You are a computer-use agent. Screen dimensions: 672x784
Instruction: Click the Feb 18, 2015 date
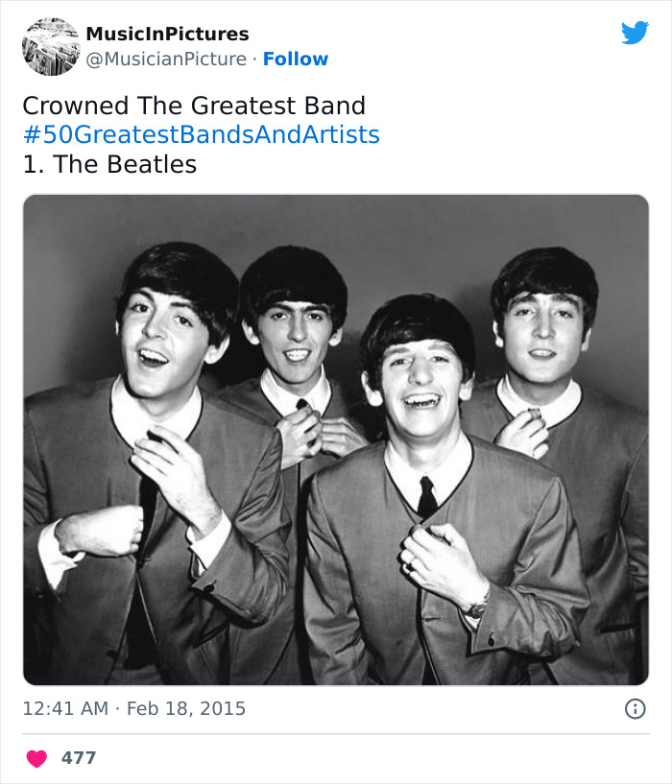185,709
